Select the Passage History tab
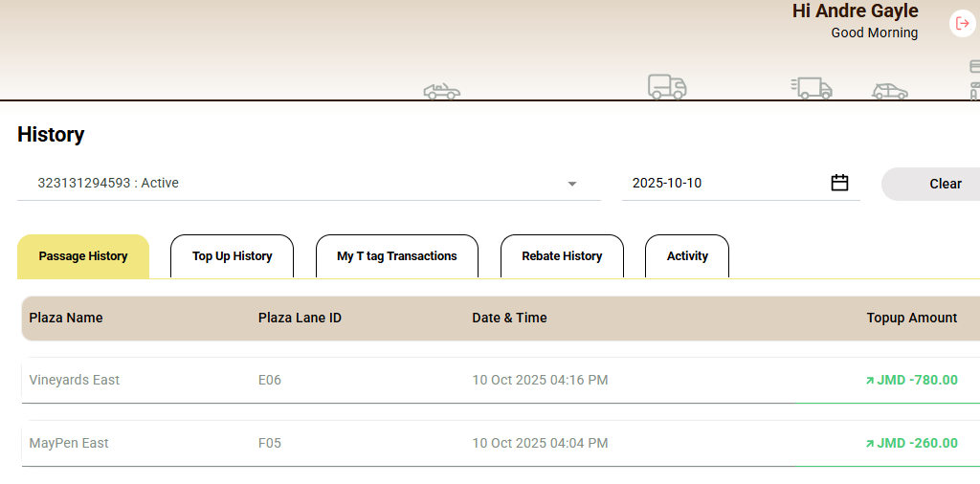This screenshot has height=484, width=980. [x=83, y=256]
